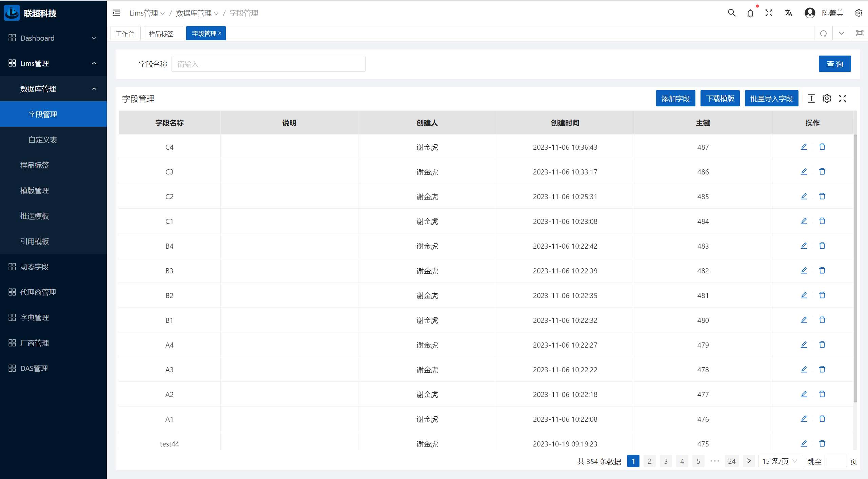Delete the B2 field row
This screenshot has width=868, height=479.
tap(822, 295)
